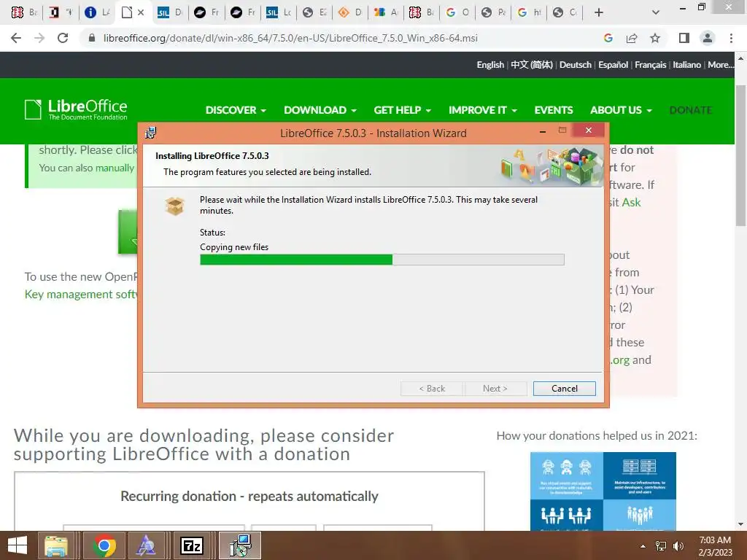Open the EVENTS page

pyautogui.click(x=554, y=110)
